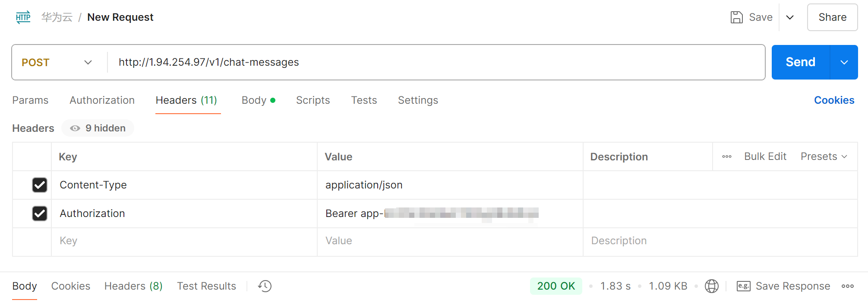Click the network globe icon

pyautogui.click(x=711, y=286)
